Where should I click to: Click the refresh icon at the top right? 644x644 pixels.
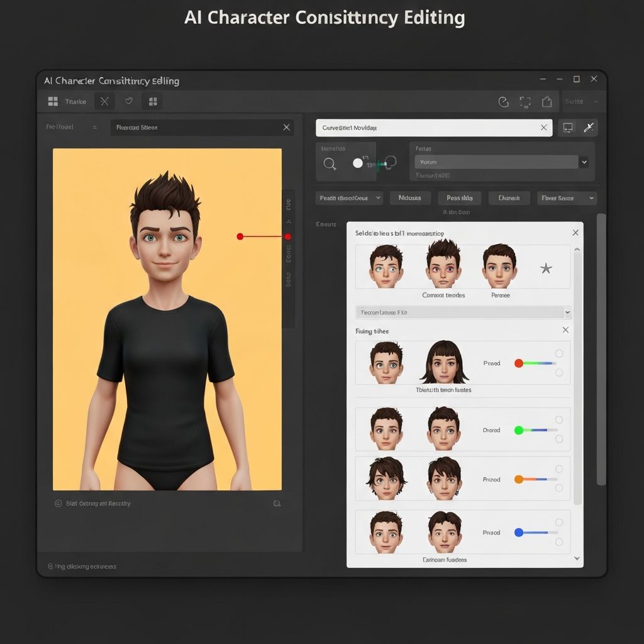(x=503, y=101)
